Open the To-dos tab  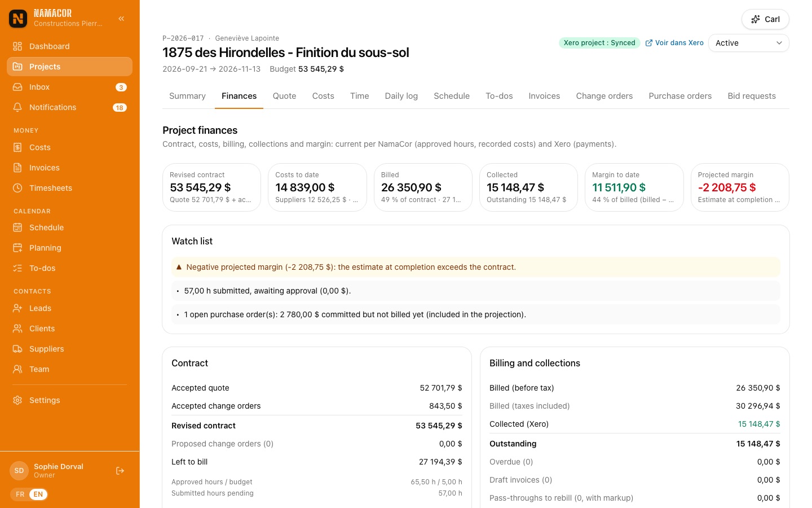point(499,96)
